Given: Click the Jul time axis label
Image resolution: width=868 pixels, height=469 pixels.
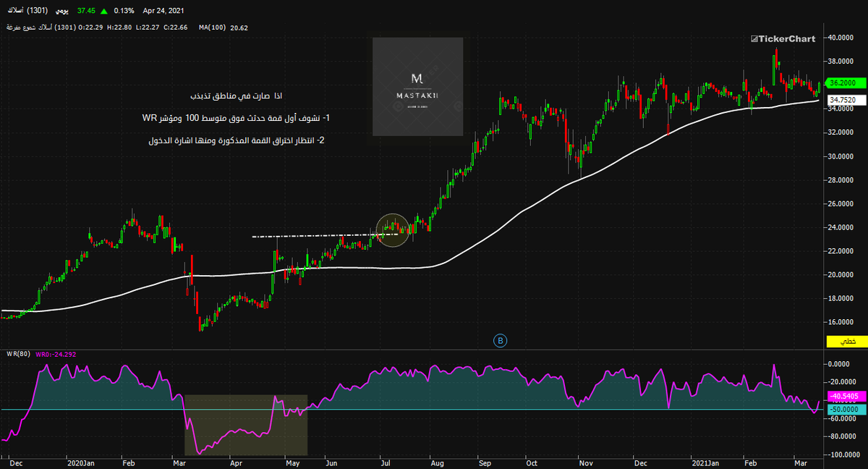Looking at the screenshot, I should coord(386,462).
